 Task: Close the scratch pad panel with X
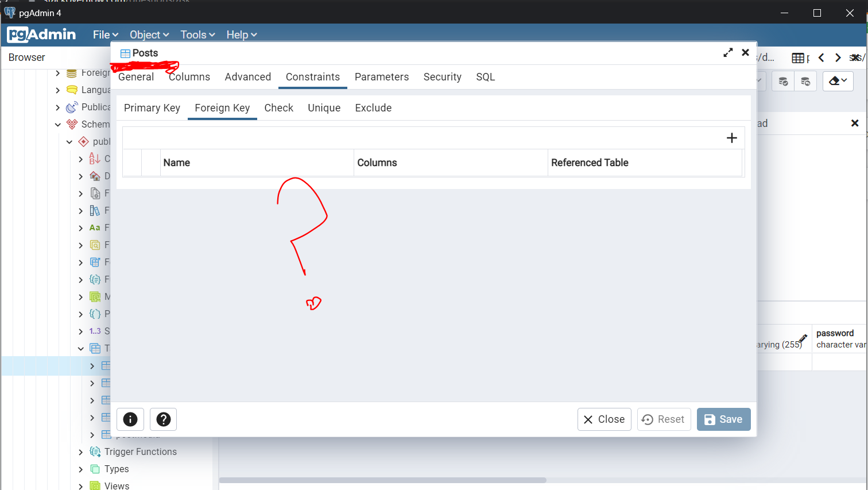pos(855,123)
